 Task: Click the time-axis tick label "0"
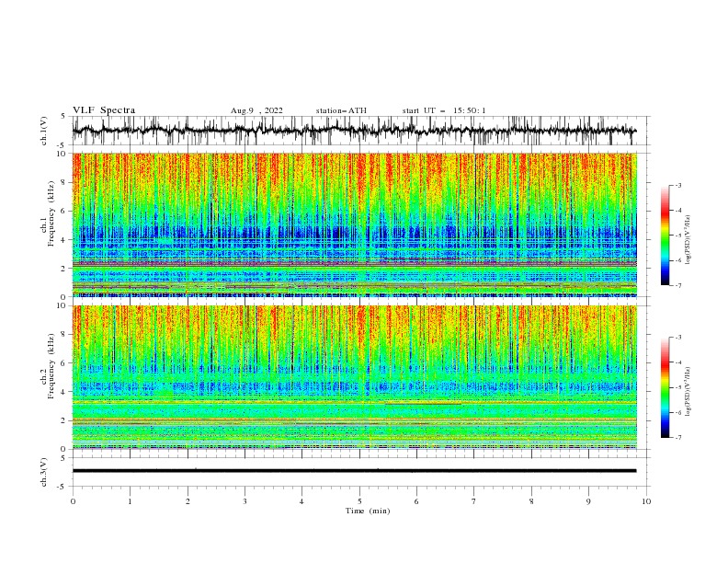tap(73, 501)
